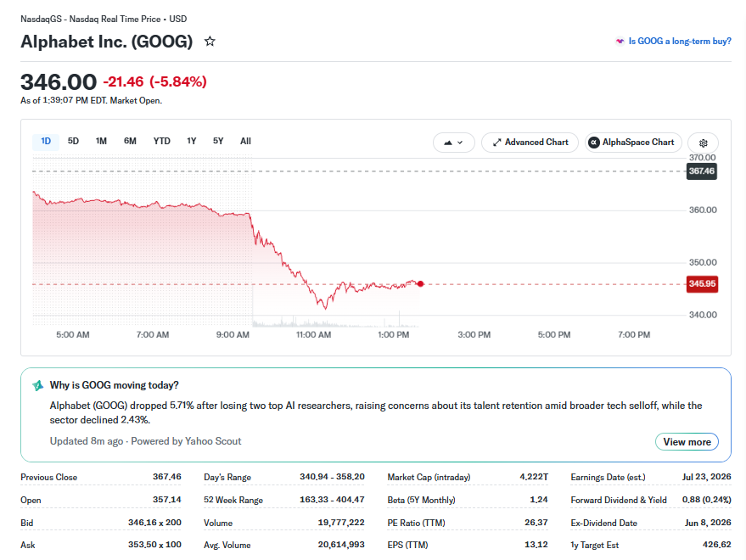Click Beta (5Y Monthly) label

click(x=421, y=500)
